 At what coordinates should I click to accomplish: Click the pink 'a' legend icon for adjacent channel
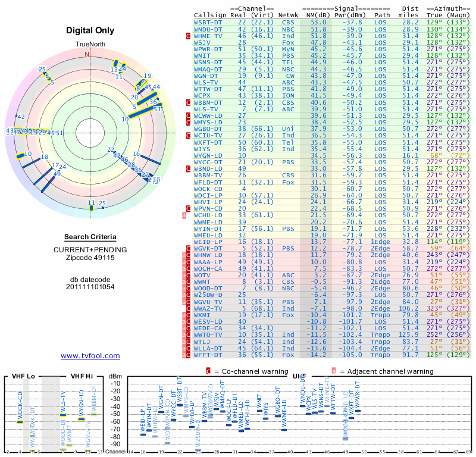[334, 371]
